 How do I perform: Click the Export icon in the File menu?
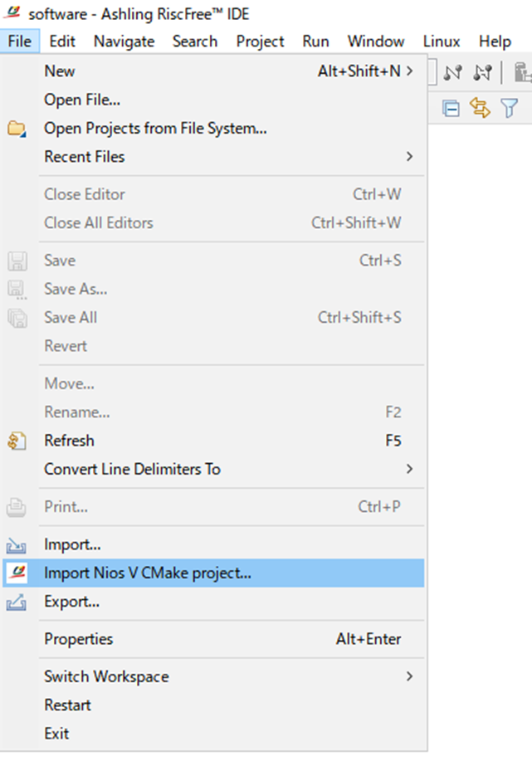(18, 602)
